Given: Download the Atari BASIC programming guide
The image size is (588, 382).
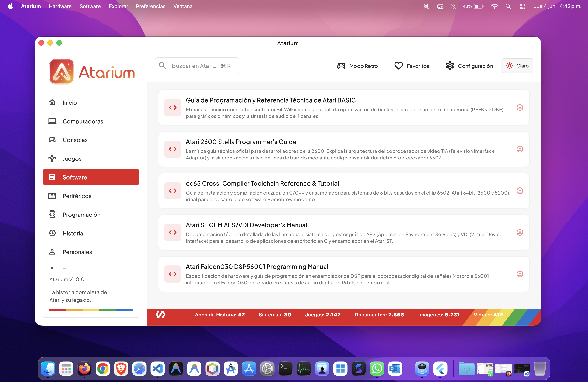Looking at the screenshot, I should [520, 108].
